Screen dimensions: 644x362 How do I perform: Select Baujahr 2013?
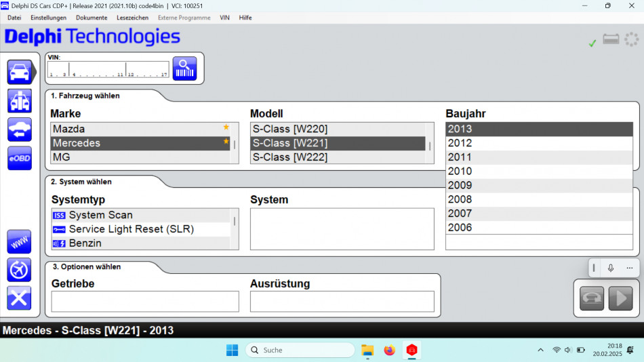(540, 129)
